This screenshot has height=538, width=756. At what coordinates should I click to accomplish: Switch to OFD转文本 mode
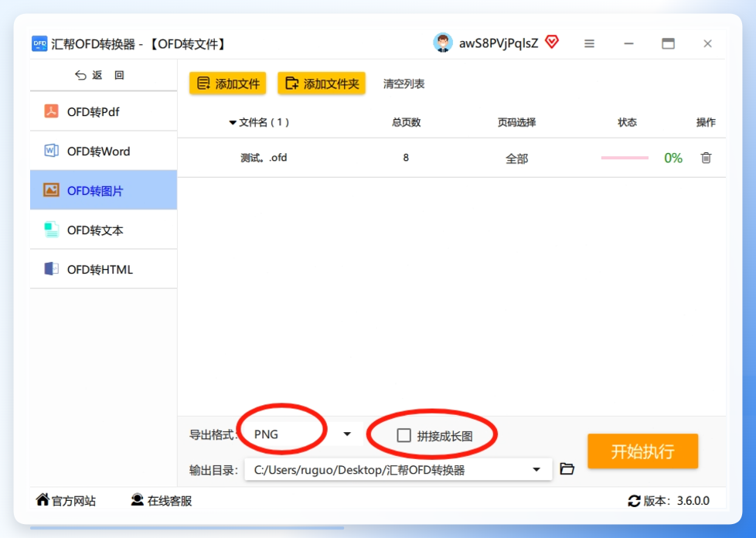click(103, 230)
